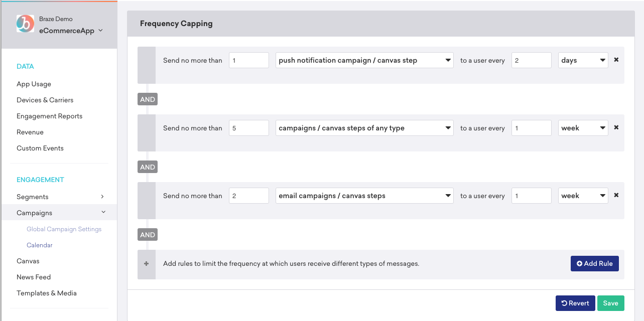Image resolution: width=644 pixels, height=321 pixels.
Task: Click the Braze logo icon
Action: (x=25, y=24)
